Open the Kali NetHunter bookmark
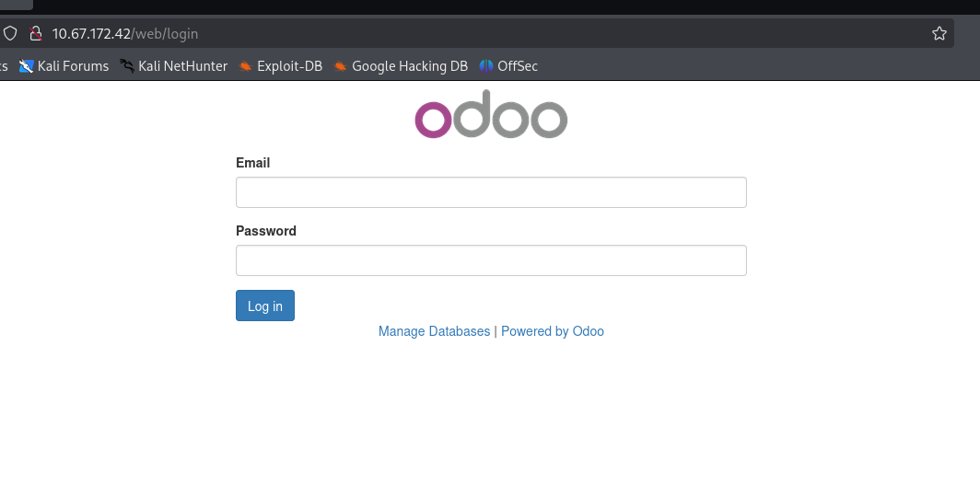Image resolution: width=980 pixels, height=496 pixels. (x=174, y=66)
